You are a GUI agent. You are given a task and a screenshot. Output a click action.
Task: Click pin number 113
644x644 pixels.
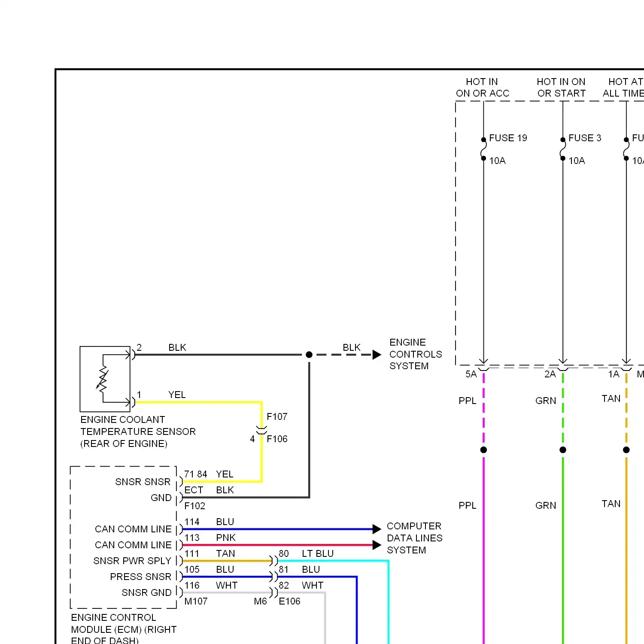click(192, 538)
